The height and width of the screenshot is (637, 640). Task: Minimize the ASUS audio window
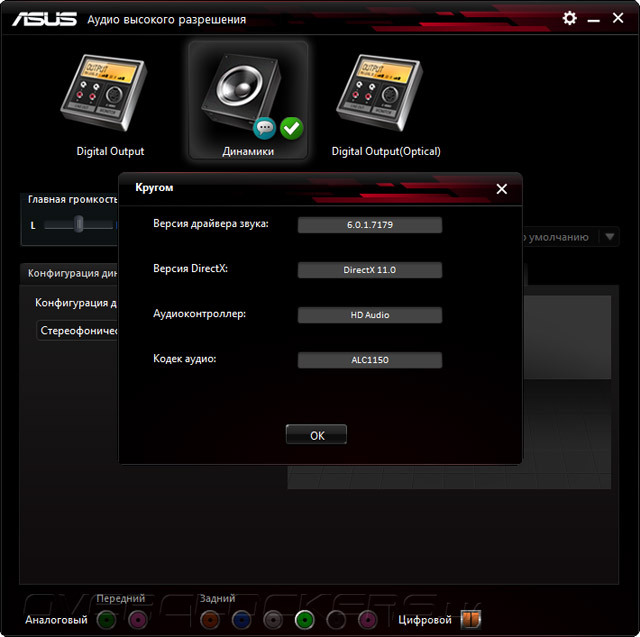pos(593,20)
